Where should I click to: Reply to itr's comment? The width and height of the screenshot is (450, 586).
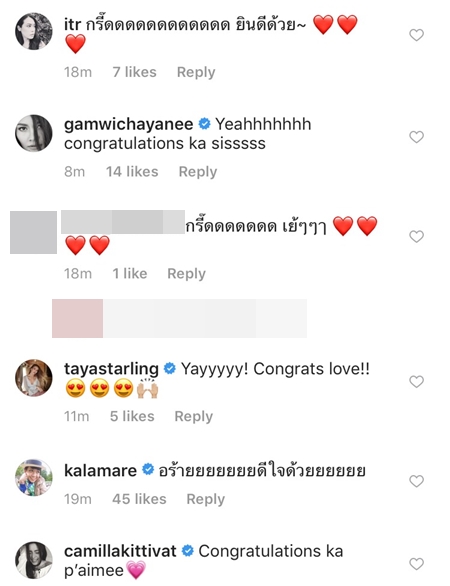point(196,72)
